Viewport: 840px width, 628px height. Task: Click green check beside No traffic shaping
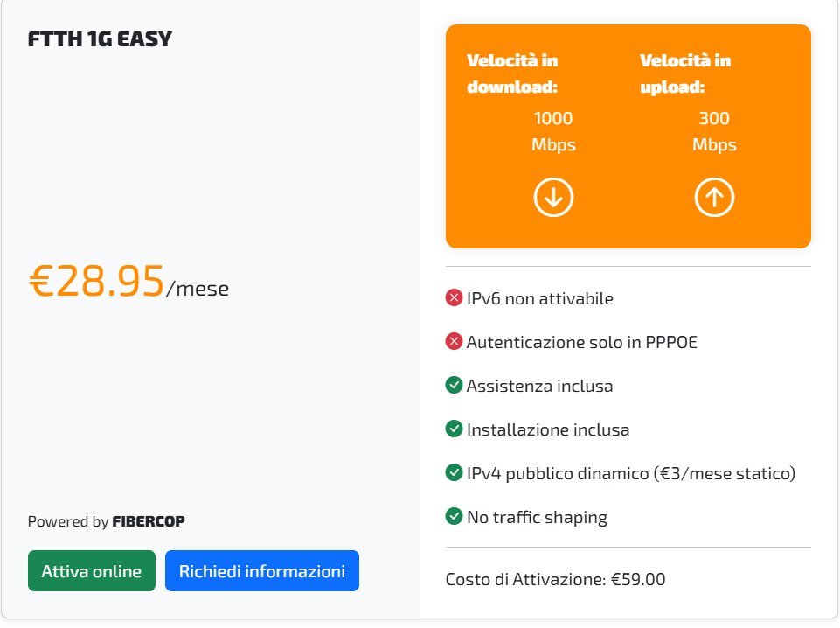454,517
